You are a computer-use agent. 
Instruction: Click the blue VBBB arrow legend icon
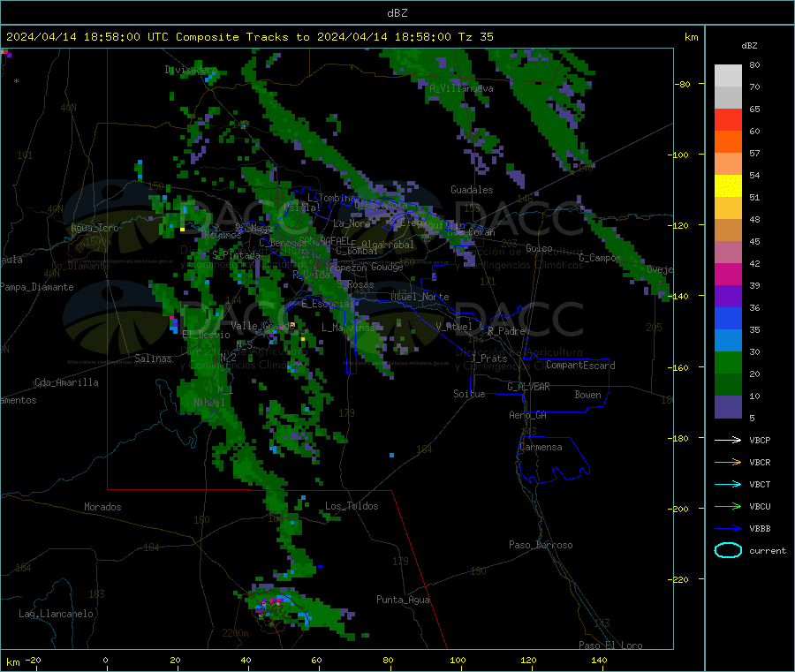click(x=728, y=529)
